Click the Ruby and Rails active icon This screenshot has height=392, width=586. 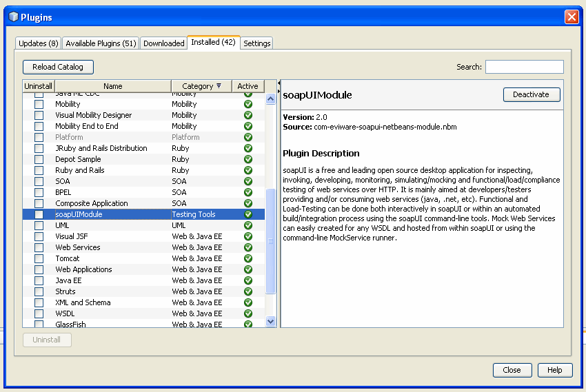tap(247, 170)
